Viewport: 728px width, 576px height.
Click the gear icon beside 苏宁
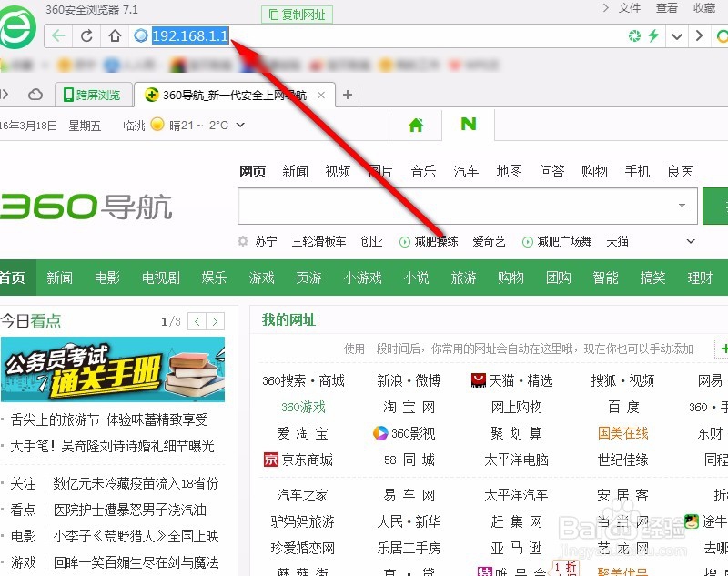243,241
